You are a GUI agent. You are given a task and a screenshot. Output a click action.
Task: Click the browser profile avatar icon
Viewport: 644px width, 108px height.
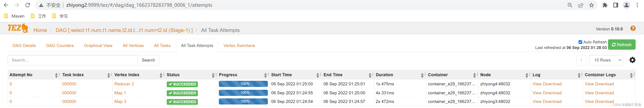[626, 5]
